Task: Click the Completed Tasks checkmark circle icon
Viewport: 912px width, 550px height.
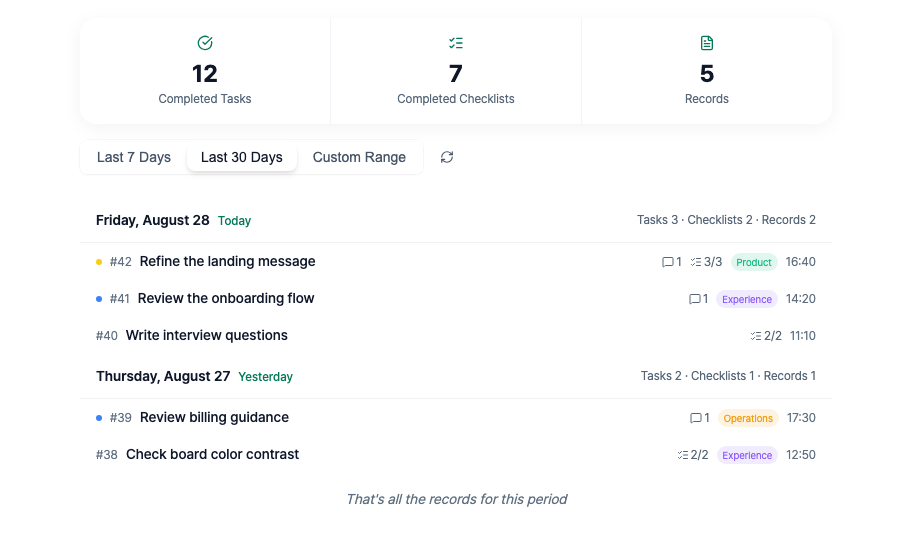Action: point(205,43)
